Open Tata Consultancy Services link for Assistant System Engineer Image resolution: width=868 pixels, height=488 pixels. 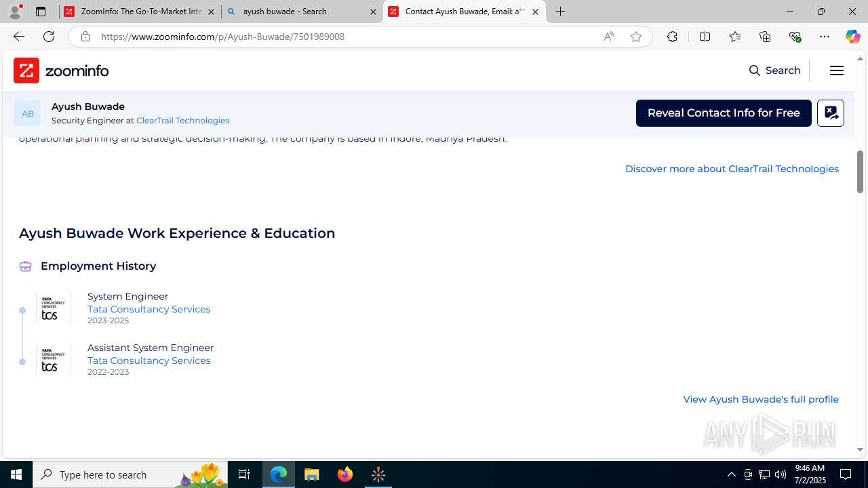click(149, 361)
